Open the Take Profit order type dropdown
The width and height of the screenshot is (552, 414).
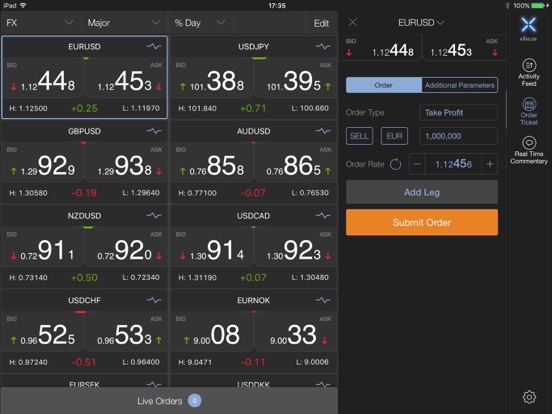[458, 113]
